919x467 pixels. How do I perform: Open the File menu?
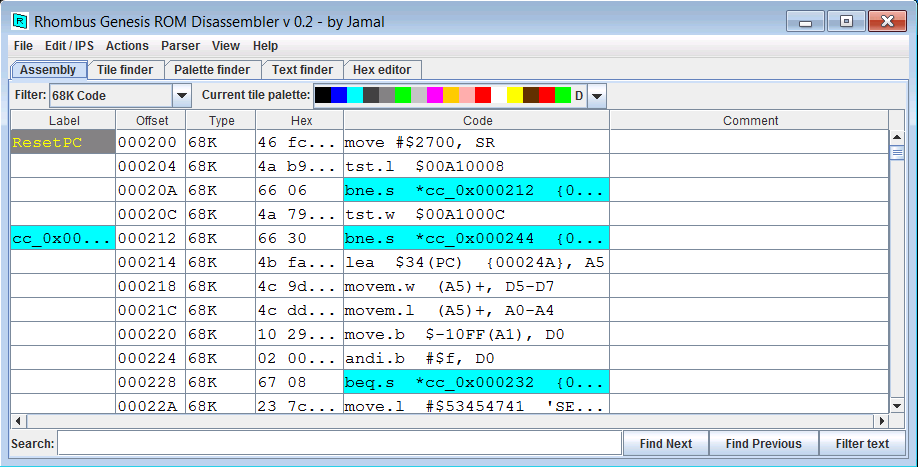coord(23,46)
